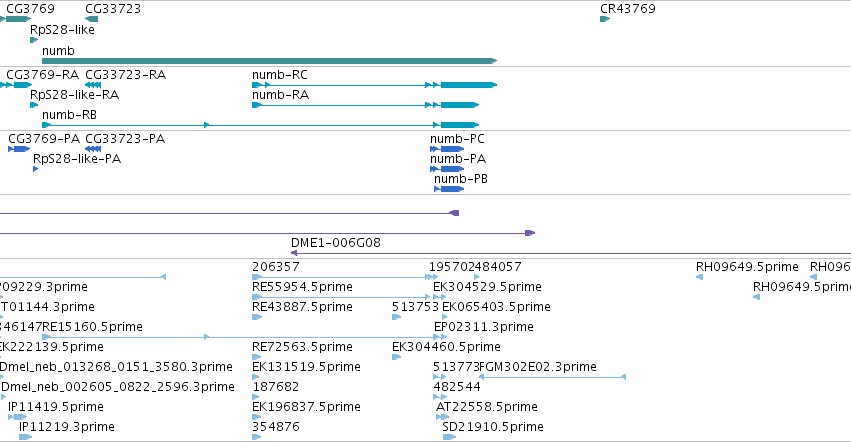
Task: Click the EK065403.5prime EST label
Action: pyautogui.click(x=496, y=307)
